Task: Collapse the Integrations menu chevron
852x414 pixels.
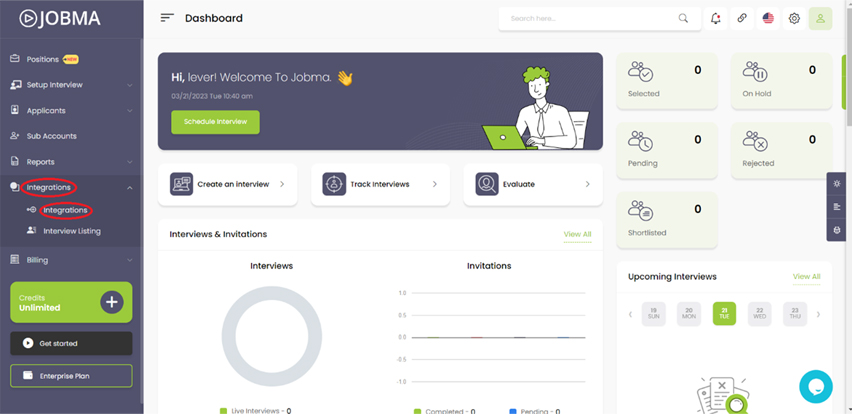Action: tap(129, 187)
